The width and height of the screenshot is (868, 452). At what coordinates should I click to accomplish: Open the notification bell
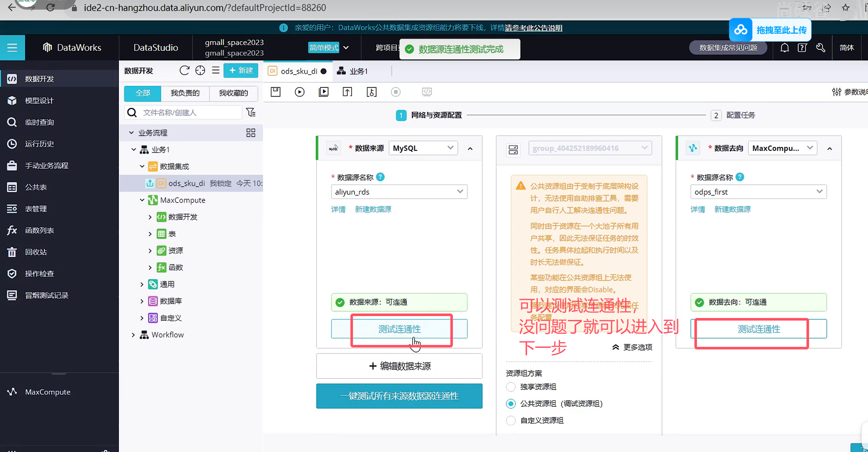[784, 47]
